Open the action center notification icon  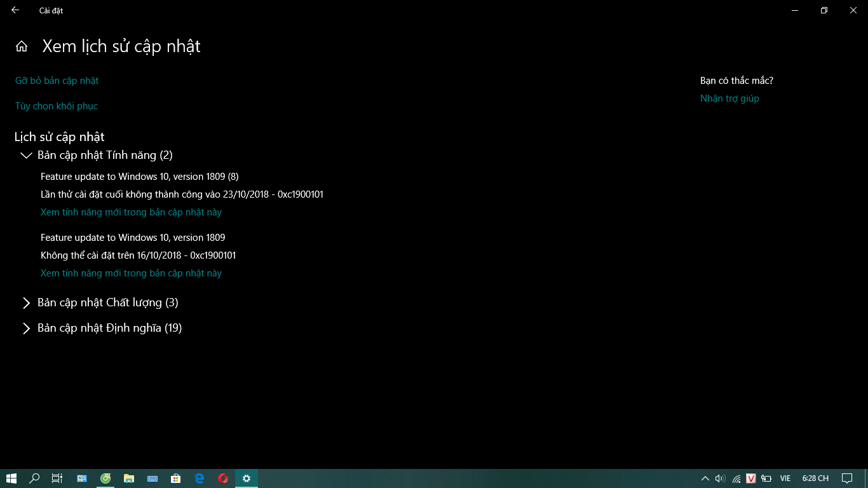tap(847, 478)
